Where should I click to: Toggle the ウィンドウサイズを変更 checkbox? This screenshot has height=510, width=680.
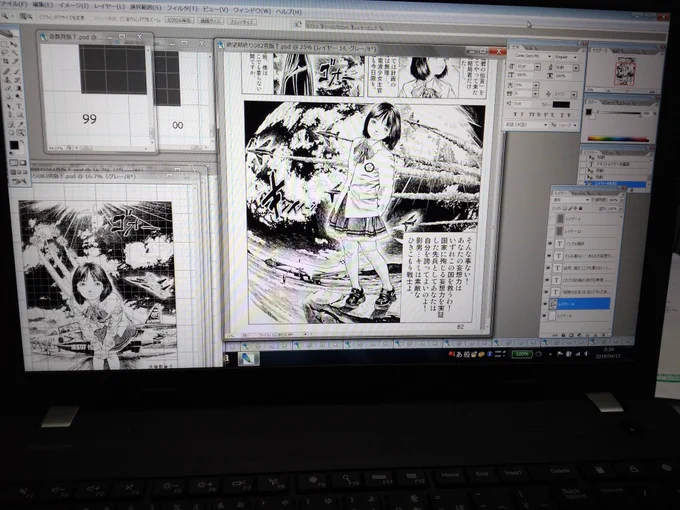point(42,18)
